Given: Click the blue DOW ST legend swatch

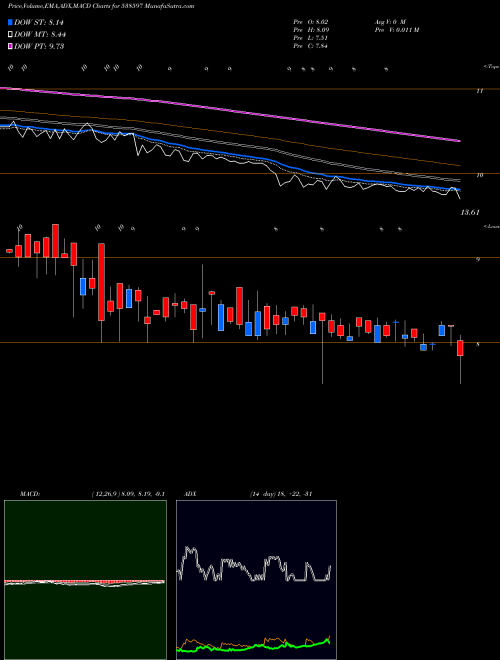Looking at the screenshot, I should click(10, 22).
